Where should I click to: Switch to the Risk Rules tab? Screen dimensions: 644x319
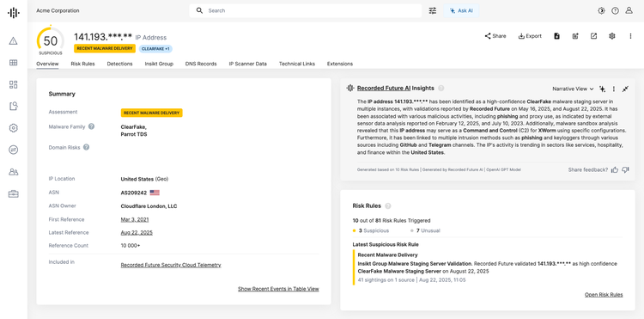[82, 64]
